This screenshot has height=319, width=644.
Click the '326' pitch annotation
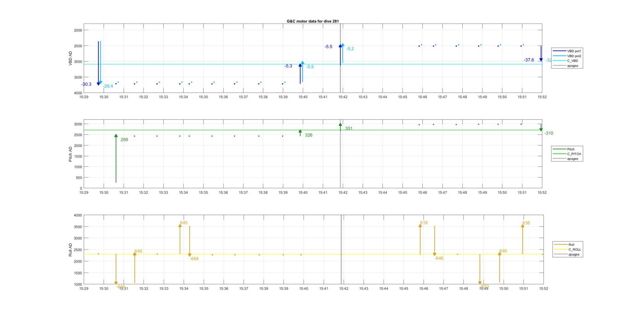(309, 135)
